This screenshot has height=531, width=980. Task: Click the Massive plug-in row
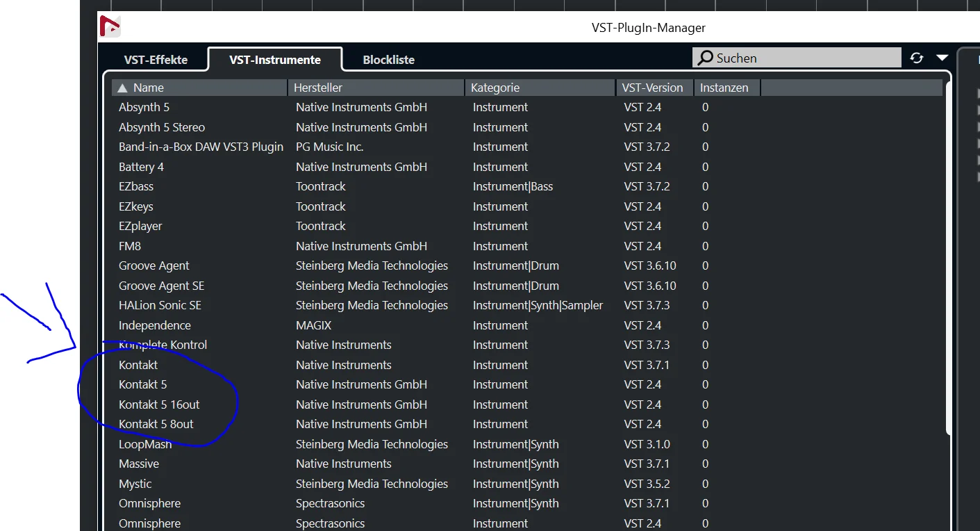pos(528,464)
